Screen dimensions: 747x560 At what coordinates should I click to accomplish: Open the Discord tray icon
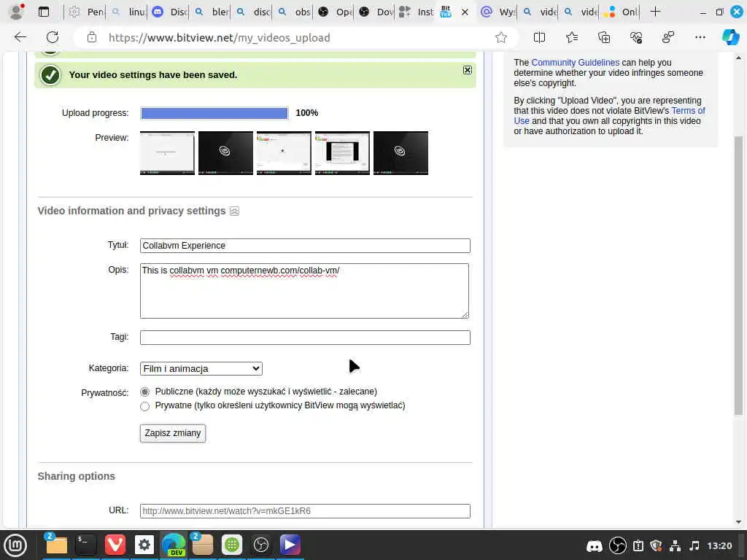pos(594,545)
